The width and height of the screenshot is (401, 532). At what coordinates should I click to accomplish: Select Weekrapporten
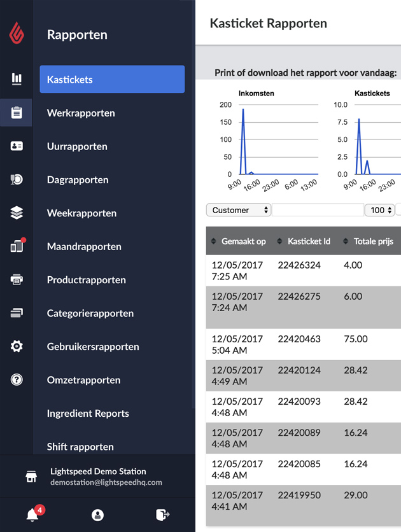pos(81,213)
